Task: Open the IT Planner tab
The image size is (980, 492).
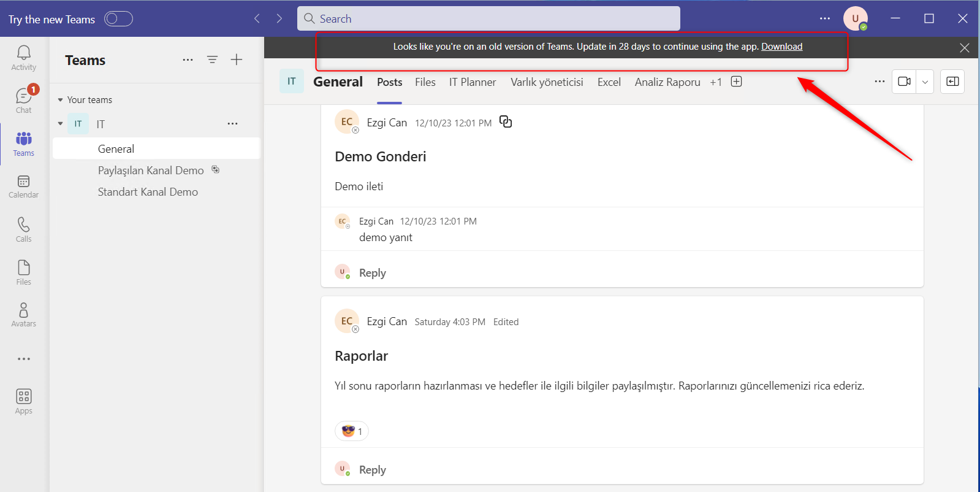Action: coord(472,82)
